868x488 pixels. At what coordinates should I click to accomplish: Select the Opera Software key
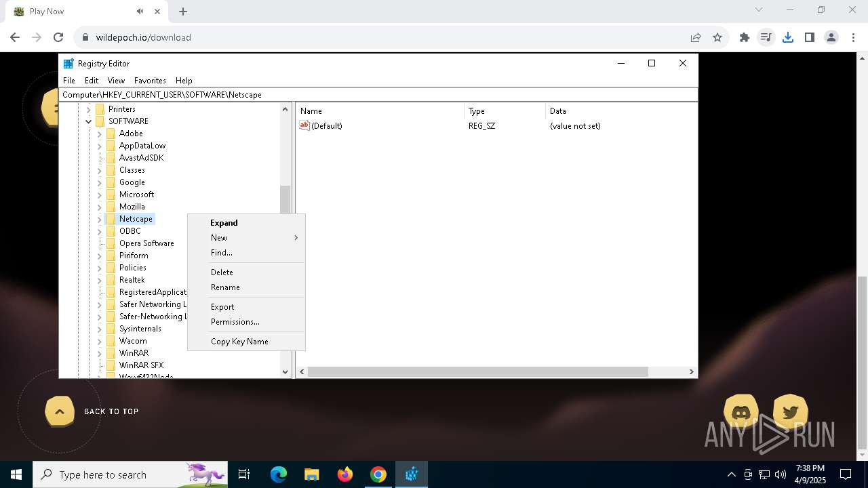tap(146, 243)
